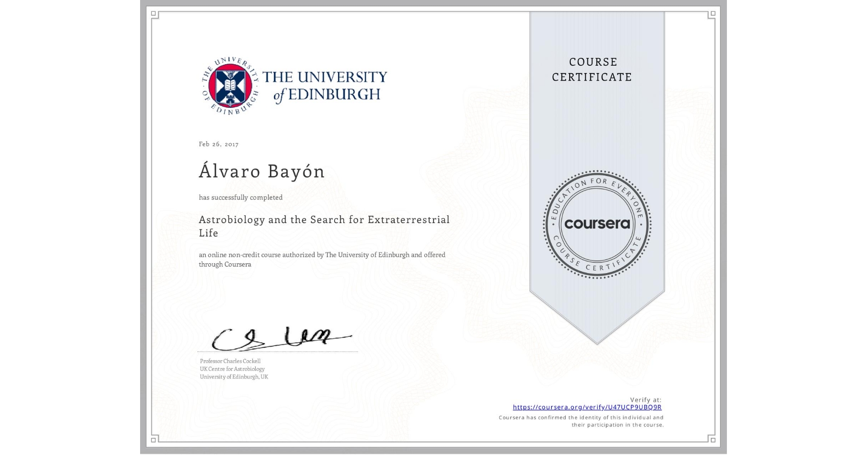The width and height of the screenshot is (868, 455).
Task: Click the Coursera course certificate seal
Action: (x=597, y=224)
